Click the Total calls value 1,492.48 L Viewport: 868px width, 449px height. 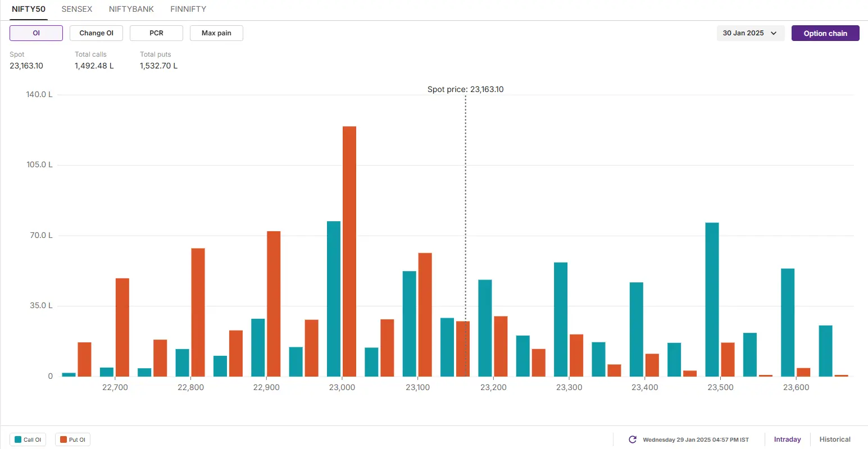94,66
